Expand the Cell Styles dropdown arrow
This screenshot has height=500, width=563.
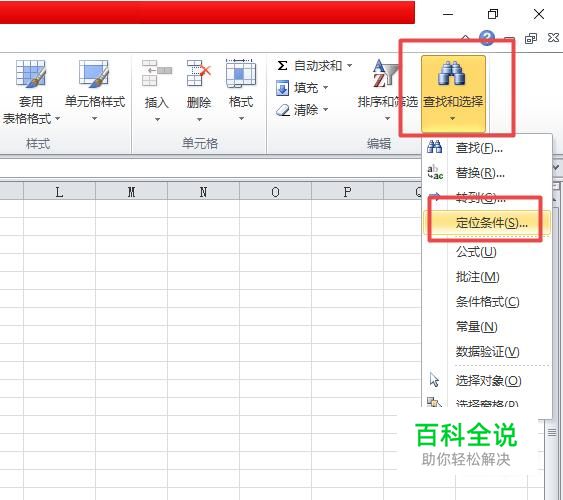[x=94, y=118]
